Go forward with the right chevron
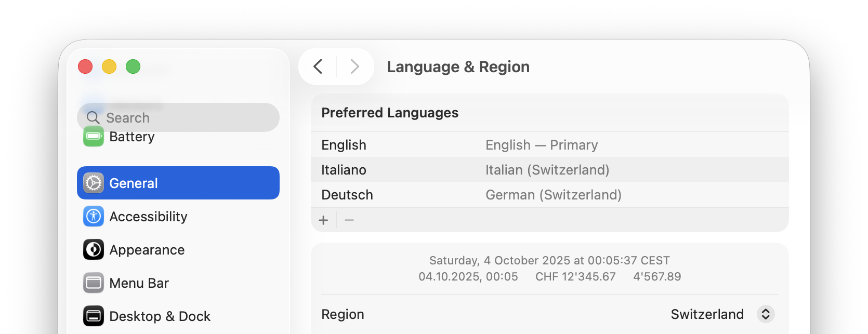 coord(355,66)
